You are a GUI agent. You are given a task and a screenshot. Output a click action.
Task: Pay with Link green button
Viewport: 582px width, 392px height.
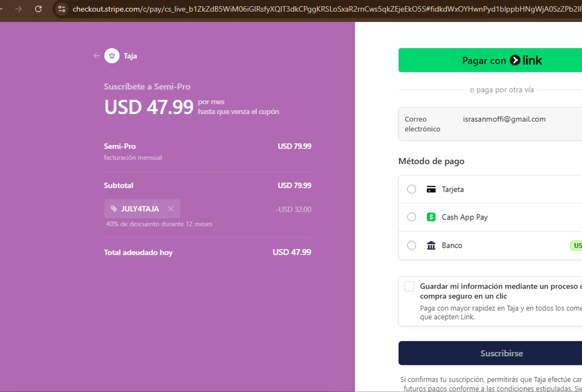(490, 60)
